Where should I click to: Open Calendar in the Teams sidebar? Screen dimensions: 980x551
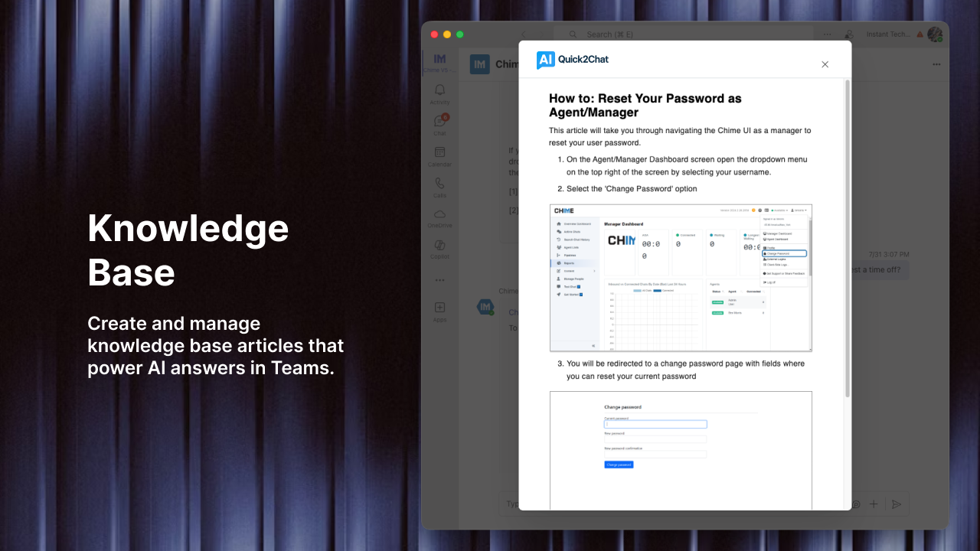click(439, 156)
